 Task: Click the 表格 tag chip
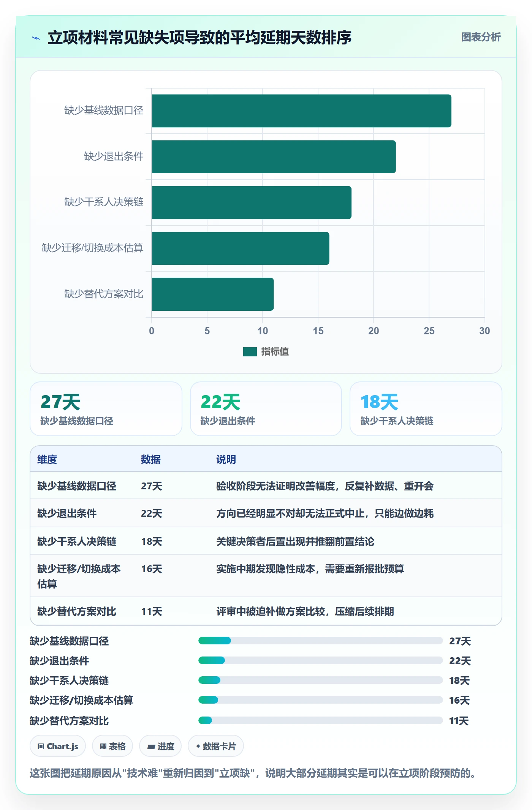[x=112, y=746]
